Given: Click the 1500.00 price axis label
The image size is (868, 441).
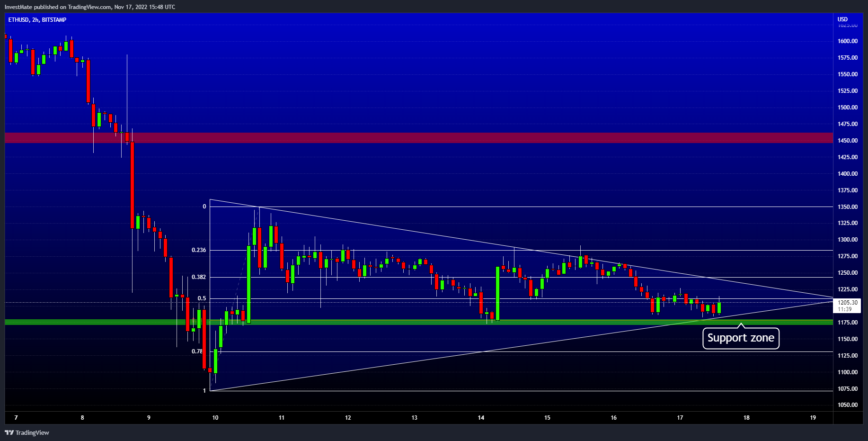Looking at the screenshot, I should click(x=847, y=108).
